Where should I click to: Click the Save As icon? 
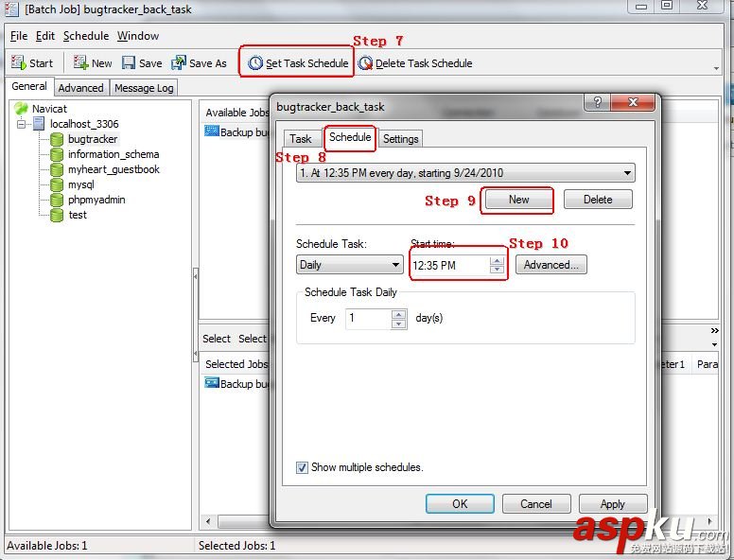click(x=179, y=62)
